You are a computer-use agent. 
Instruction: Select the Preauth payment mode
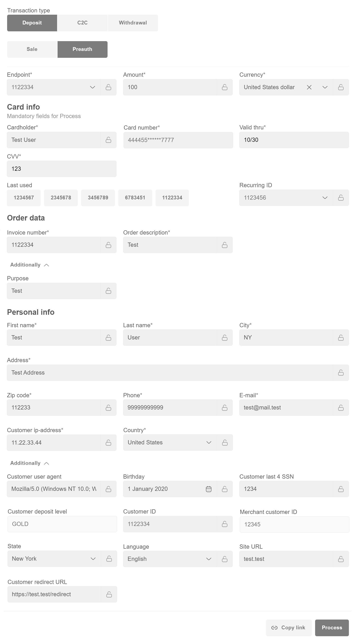(82, 49)
